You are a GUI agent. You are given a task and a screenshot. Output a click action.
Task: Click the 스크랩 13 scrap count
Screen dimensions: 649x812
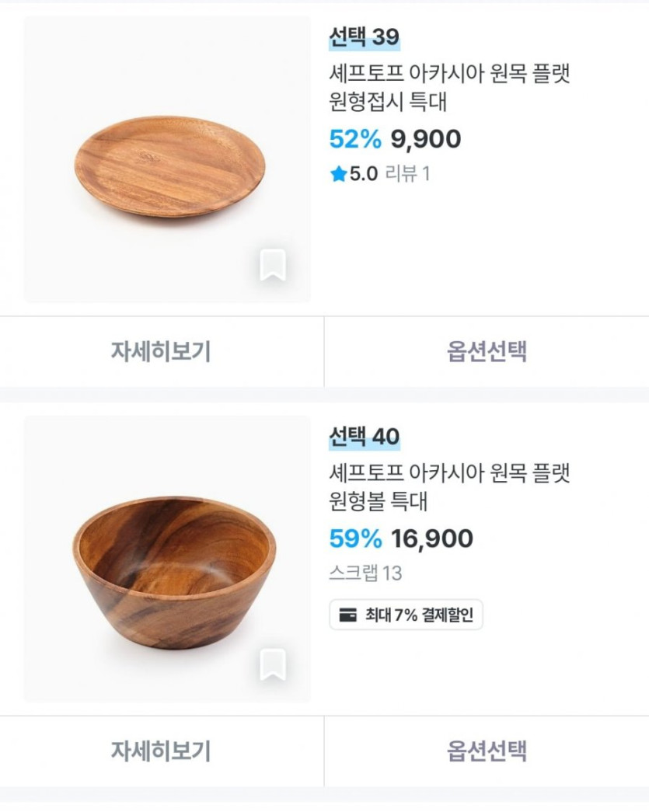(365, 574)
